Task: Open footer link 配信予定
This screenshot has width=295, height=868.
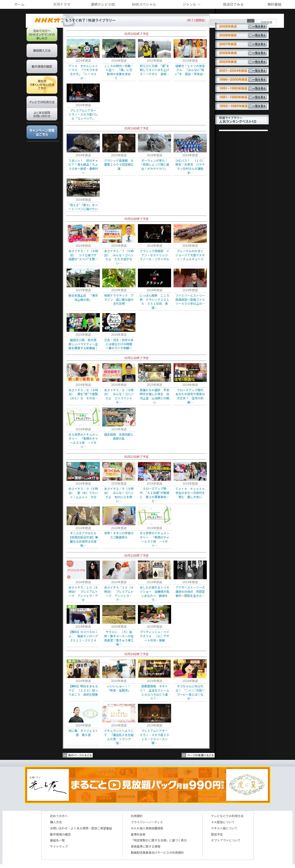Action: tap(217, 834)
